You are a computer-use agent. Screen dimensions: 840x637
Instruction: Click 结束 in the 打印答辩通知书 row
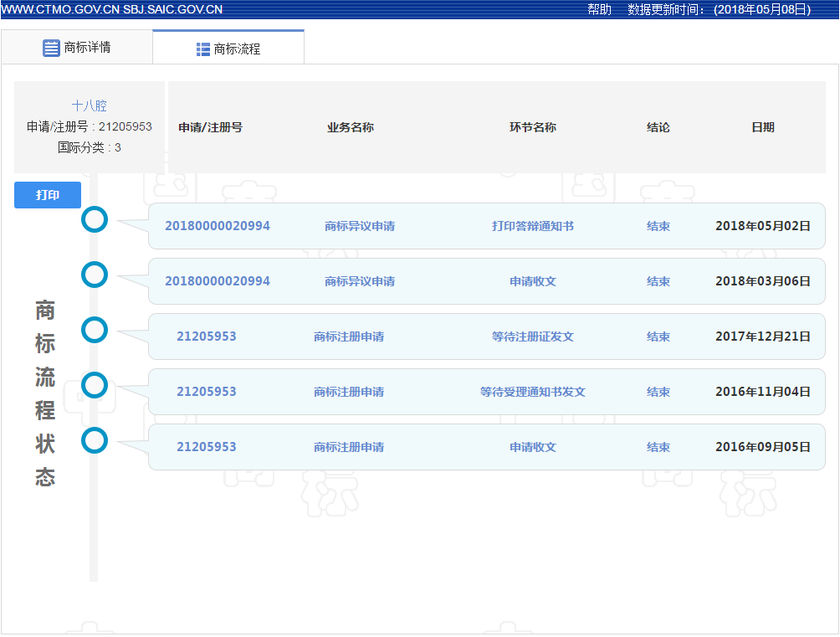[x=658, y=226]
